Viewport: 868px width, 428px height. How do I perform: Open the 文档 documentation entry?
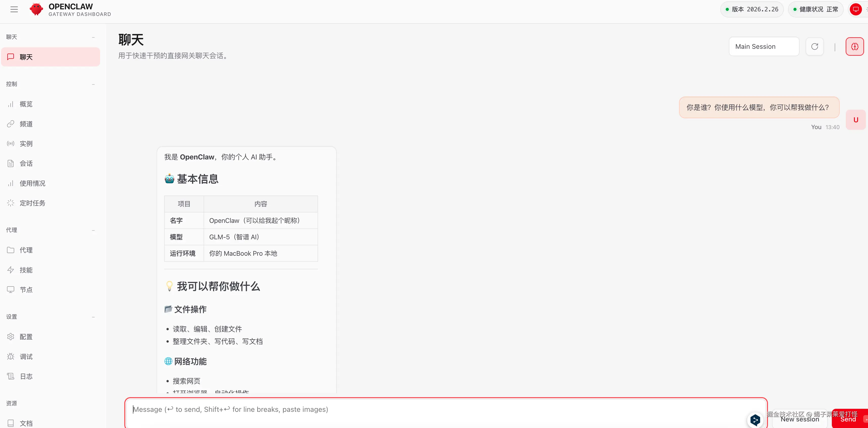[x=26, y=423]
